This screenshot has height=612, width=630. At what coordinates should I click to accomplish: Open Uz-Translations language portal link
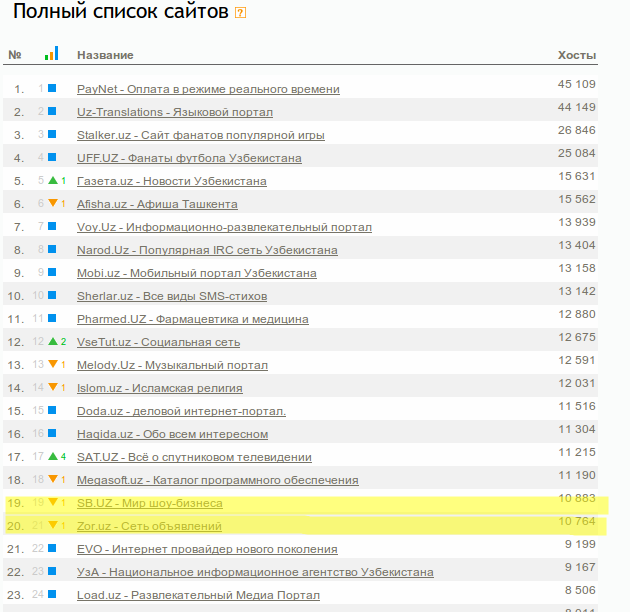[x=175, y=112]
